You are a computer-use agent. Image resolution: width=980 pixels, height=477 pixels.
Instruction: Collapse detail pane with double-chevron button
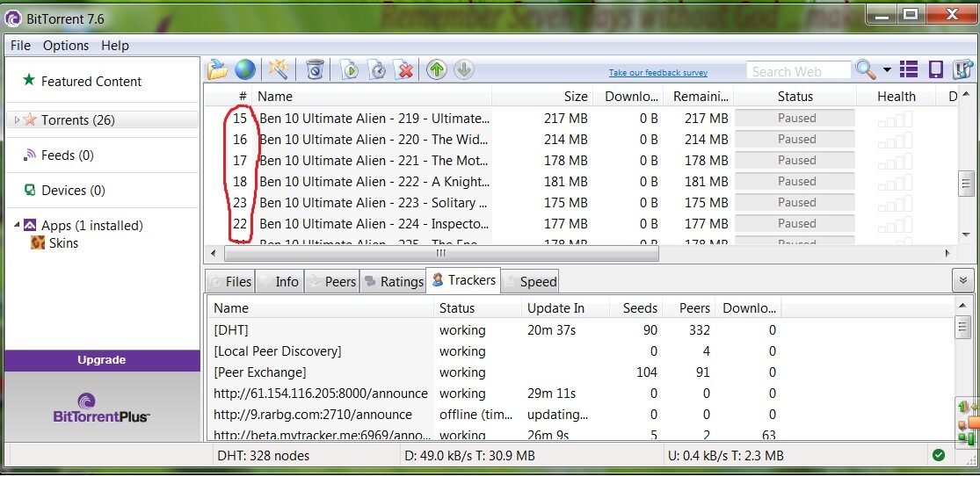click(x=963, y=280)
